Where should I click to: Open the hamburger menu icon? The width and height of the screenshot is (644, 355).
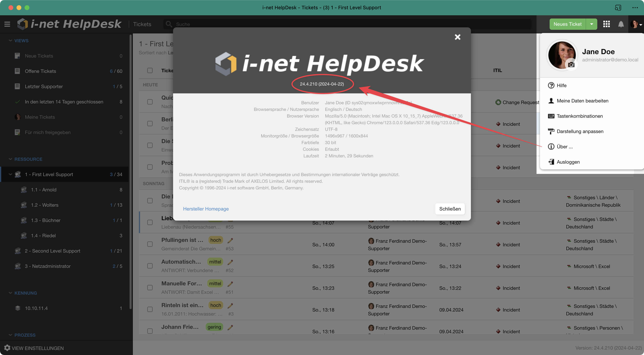click(x=7, y=24)
